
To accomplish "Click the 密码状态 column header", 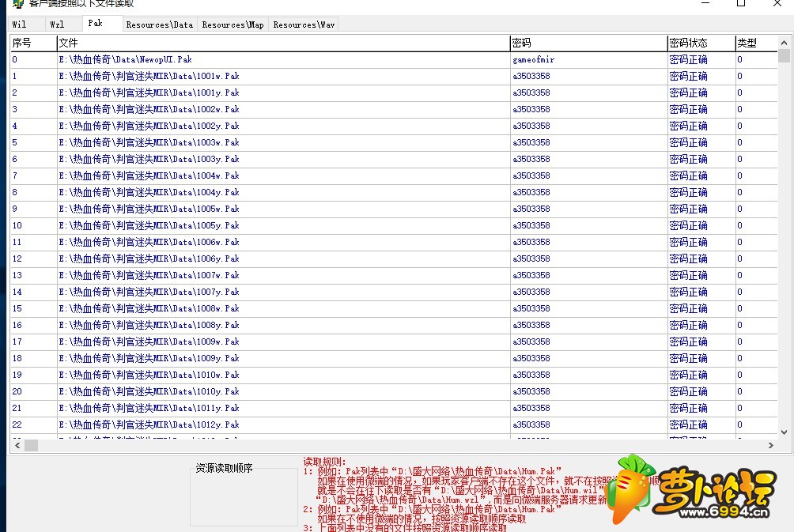I will [701, 43].
